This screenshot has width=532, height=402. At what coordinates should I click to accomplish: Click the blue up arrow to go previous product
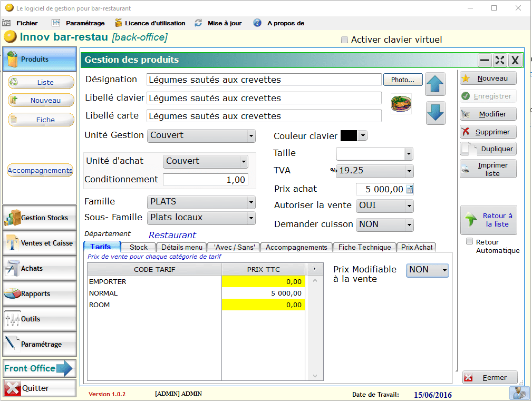click(435, 84)
